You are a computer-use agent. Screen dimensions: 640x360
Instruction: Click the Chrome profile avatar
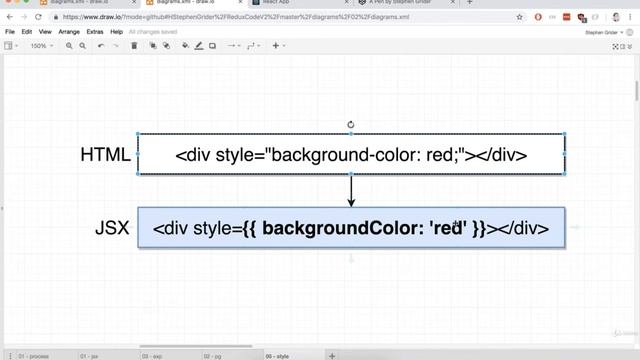[x=616, y=17]
